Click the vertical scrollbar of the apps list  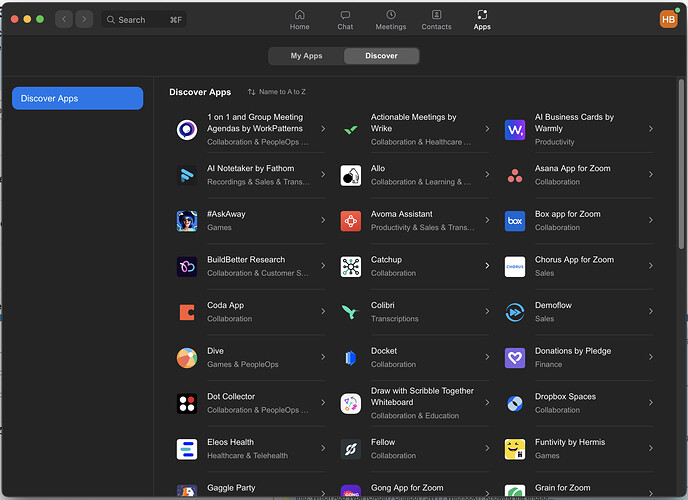681,164
